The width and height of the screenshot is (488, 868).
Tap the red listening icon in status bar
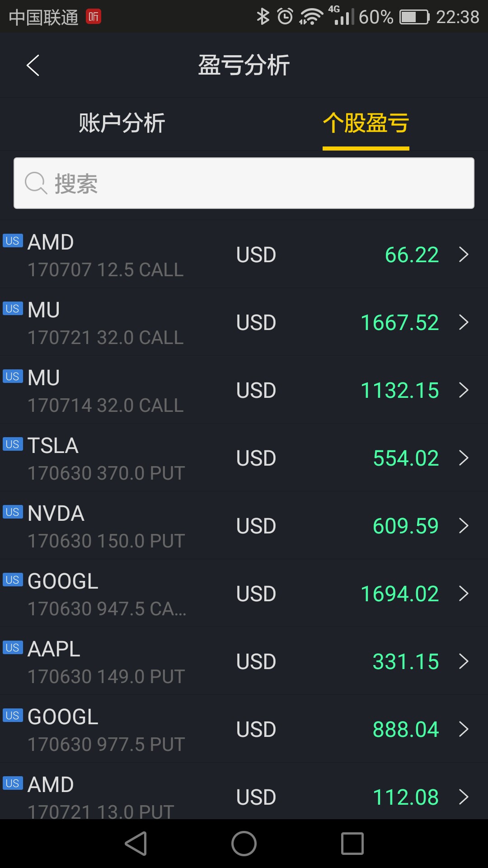coord(94,17)
